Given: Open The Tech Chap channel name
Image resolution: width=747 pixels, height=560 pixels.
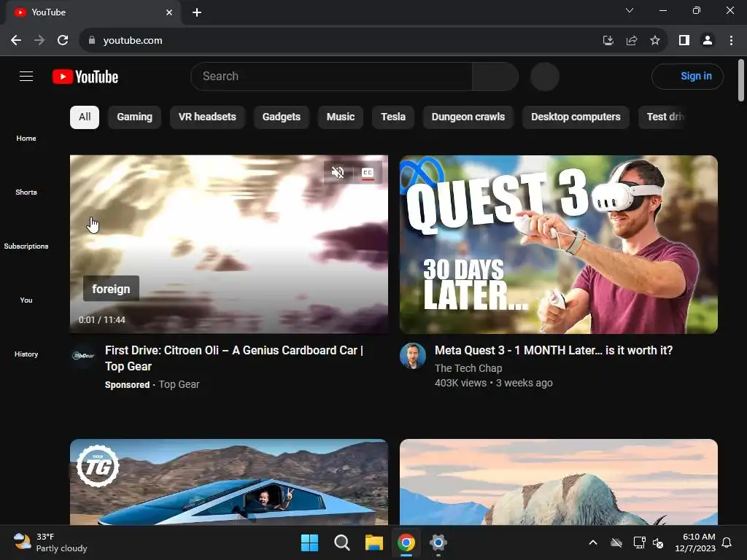Looking at the screenshot, I should click(x=468, y=368).
